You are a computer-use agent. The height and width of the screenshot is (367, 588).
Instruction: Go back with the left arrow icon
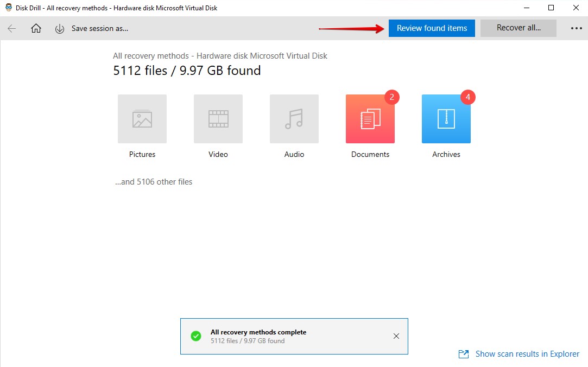(x=11, y=28)
